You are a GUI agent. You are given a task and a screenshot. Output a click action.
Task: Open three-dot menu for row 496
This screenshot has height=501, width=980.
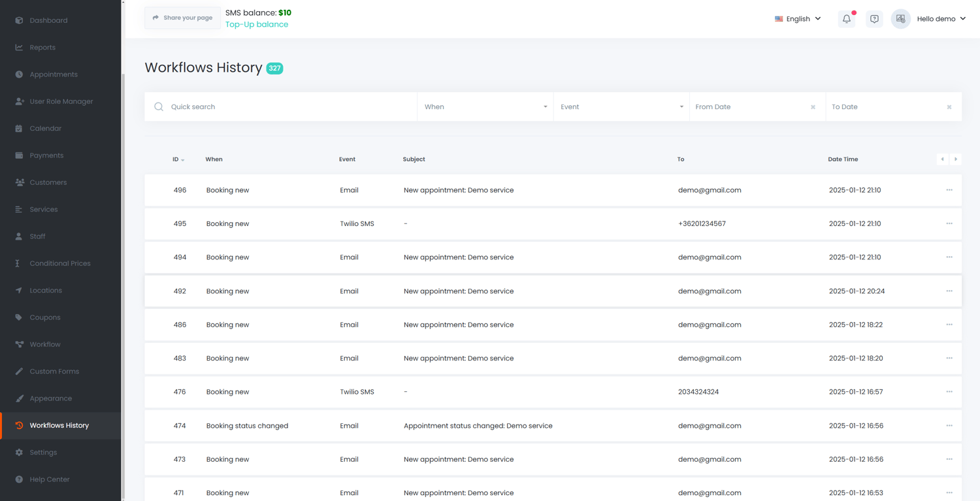949,190
